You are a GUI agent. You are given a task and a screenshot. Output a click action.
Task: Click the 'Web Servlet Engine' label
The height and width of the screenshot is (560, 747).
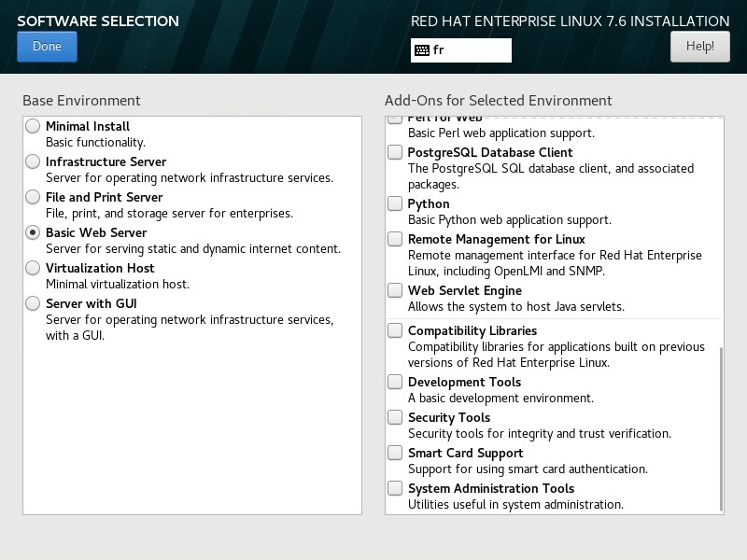pyautogui.click(x=464, y=290)
